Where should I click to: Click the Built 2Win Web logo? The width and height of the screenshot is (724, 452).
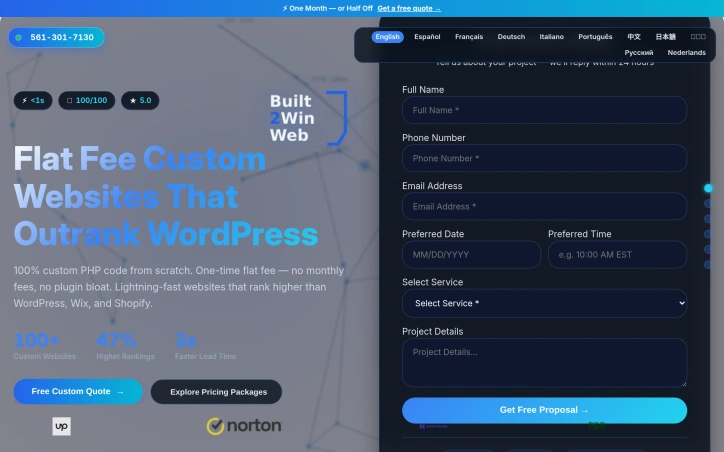(308, 118)
